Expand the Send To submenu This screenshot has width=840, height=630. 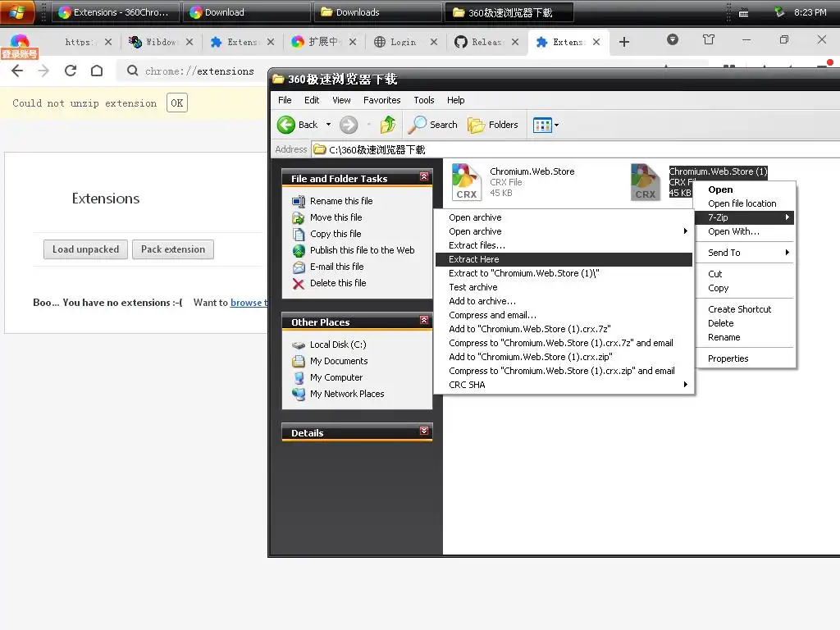pos(745,253)
